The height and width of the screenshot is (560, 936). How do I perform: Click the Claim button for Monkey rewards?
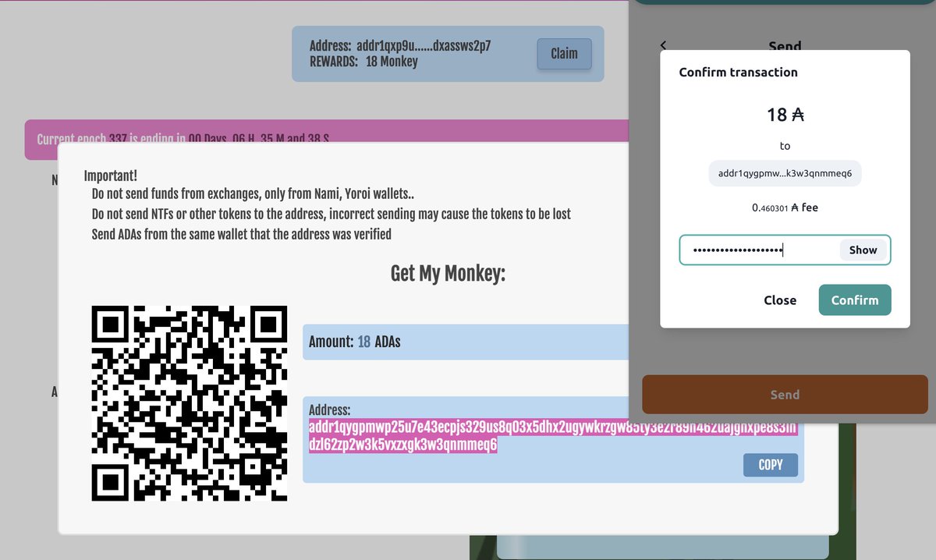tap(564, 54)
